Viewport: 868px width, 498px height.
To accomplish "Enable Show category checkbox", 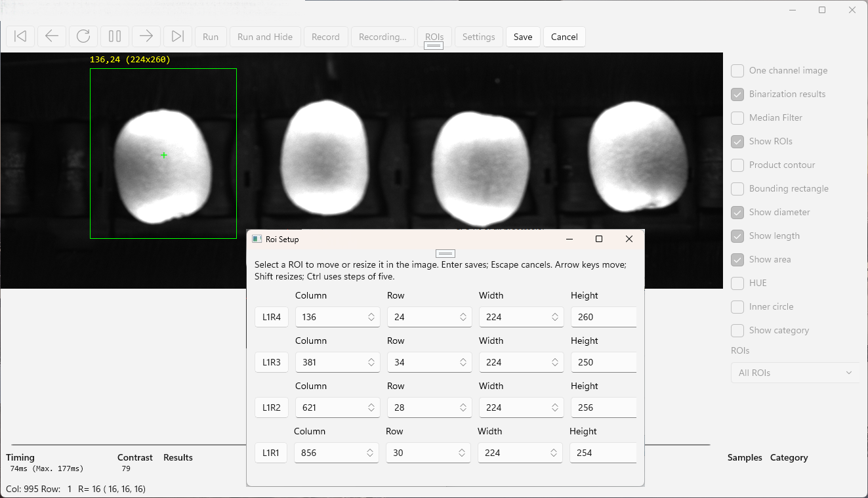I will pyautogui.click(x=737, y=330).
